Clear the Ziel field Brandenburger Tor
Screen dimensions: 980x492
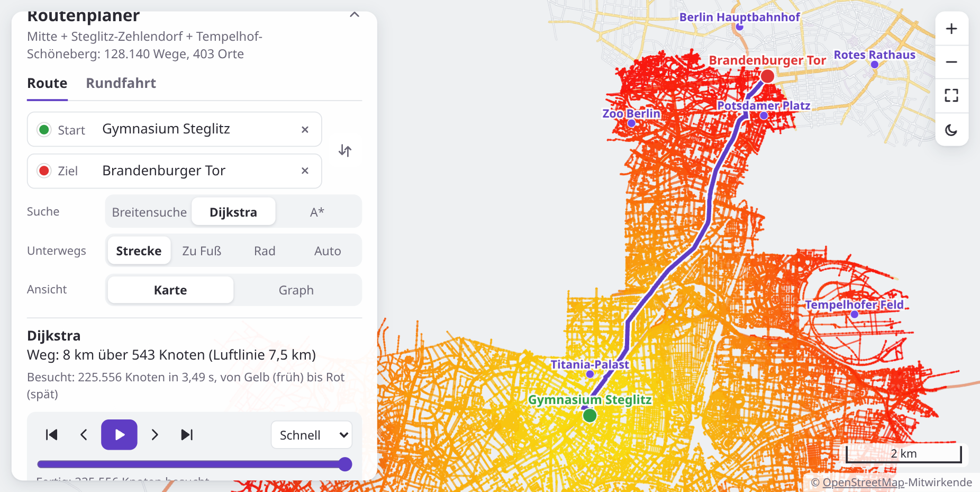(x=305, y=171)
